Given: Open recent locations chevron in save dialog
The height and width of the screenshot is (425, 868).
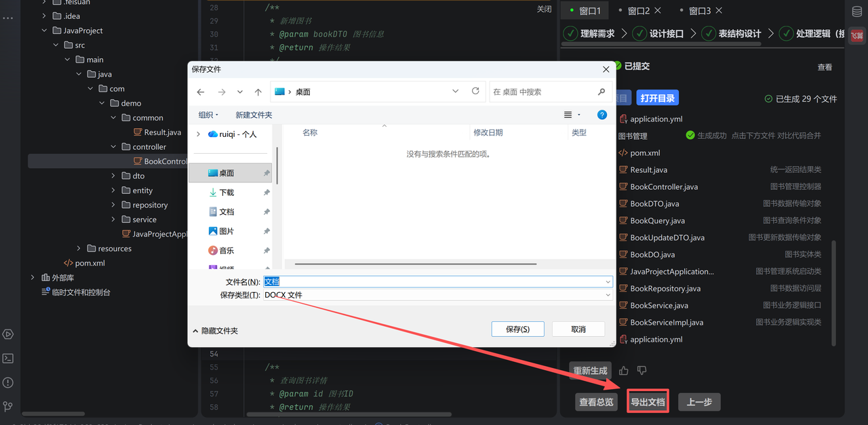Looking at the screenshot, I should tap(240, 92).
